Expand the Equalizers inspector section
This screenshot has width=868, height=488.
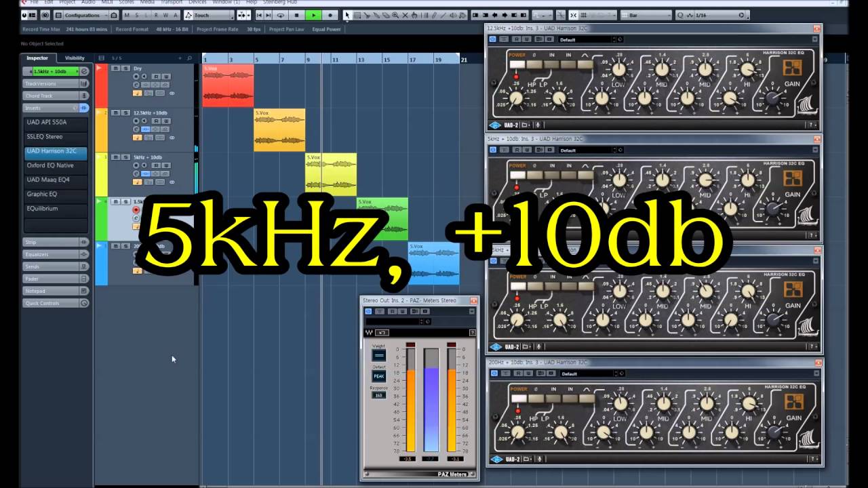pyautogui.click(x=56, y=254)
